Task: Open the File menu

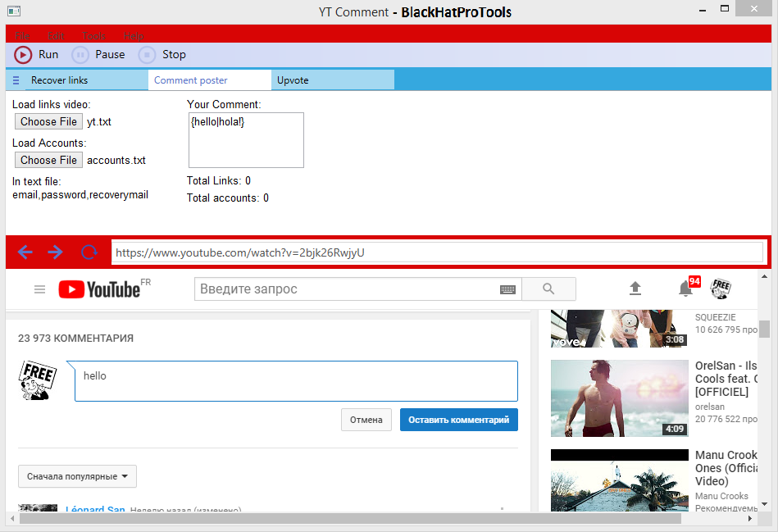Action: click(22, 36)
